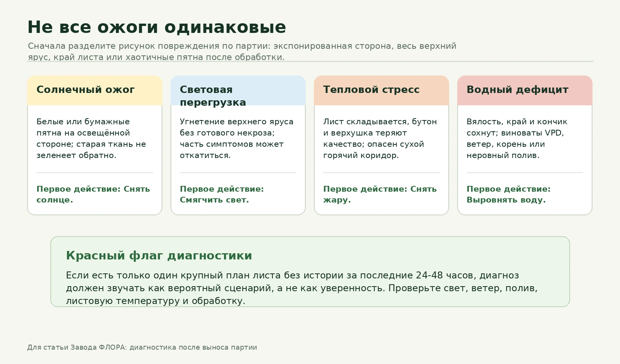Select the "Световая перегрузка" card header
Image resolution: width=620 pixels, height=364 pixels.
pyautogui.click(x=238, y=90)
